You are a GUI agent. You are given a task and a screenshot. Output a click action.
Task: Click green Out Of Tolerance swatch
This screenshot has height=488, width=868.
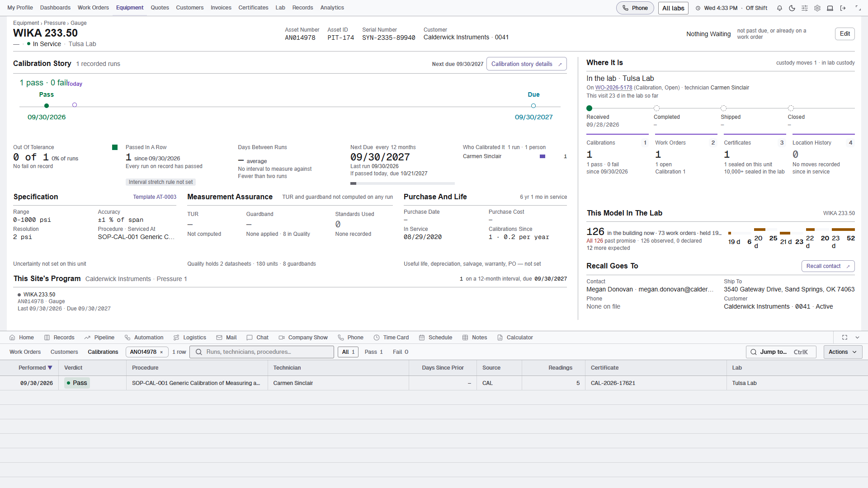pos(115,147)
